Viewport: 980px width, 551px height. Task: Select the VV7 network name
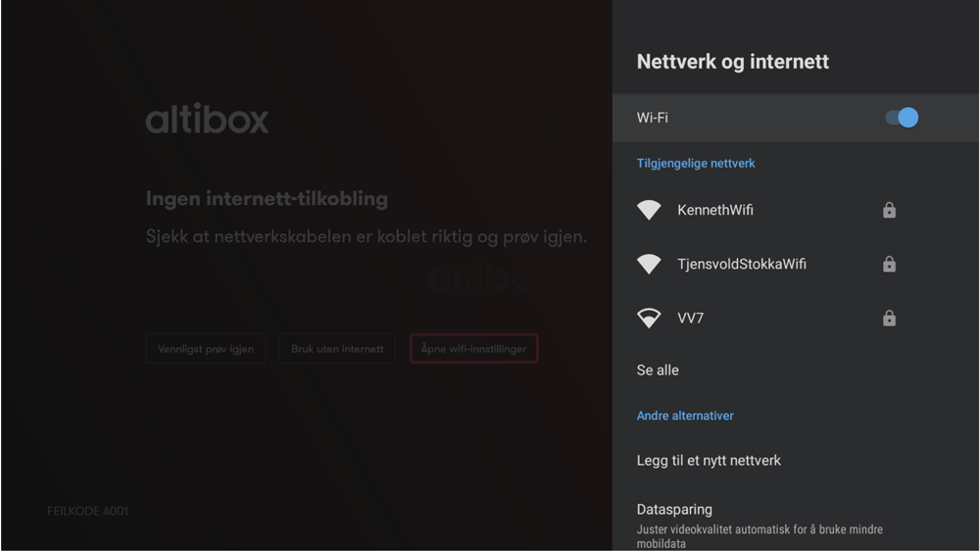(x=691, y=318)
